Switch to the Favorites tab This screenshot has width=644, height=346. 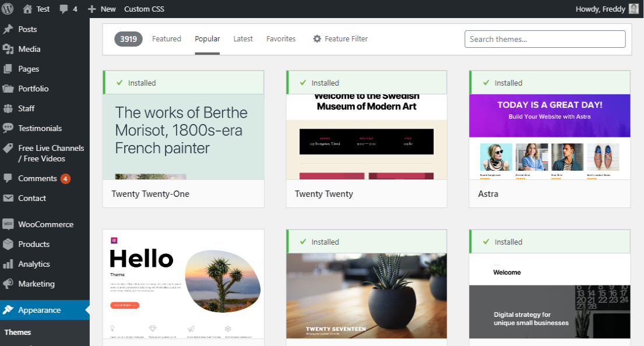tap(281, 38)
